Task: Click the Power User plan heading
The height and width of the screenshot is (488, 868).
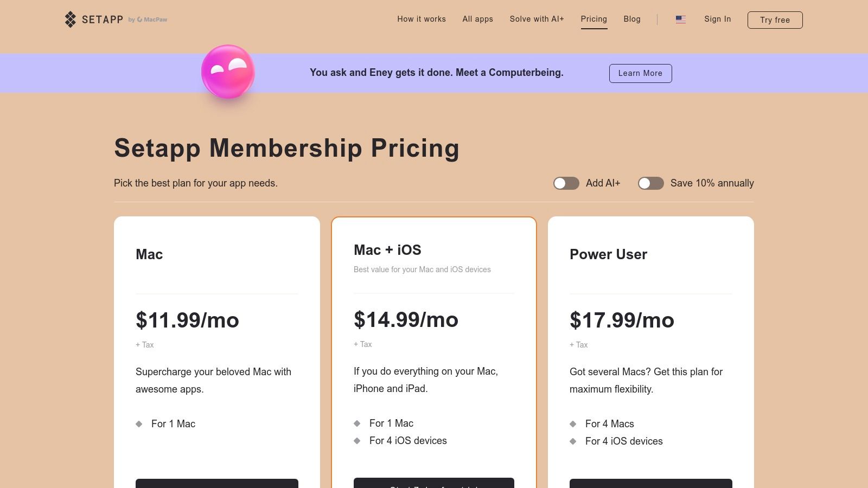Action: [x=608, y=254]
